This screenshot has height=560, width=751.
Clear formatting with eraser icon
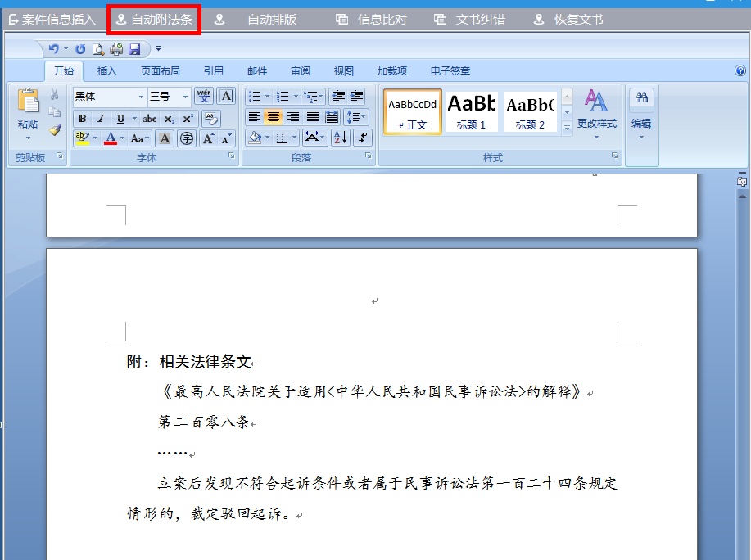[x=211, y=118]
